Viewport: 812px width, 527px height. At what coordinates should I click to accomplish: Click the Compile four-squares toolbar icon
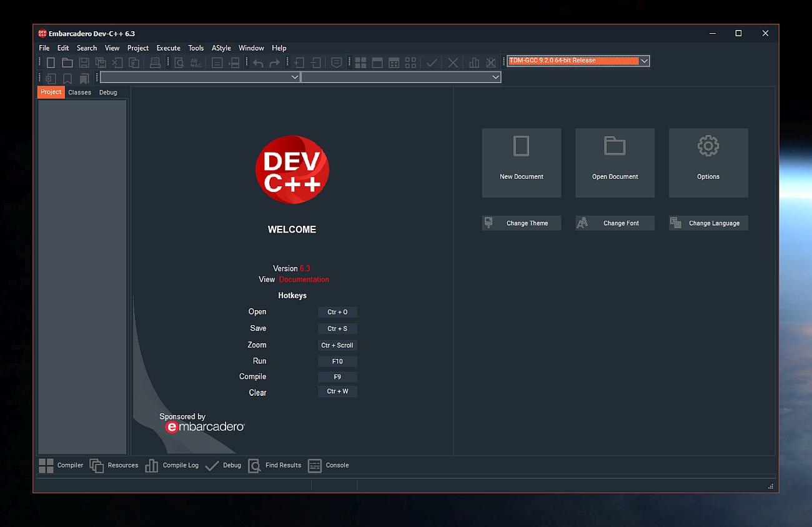tap(360, 63)
